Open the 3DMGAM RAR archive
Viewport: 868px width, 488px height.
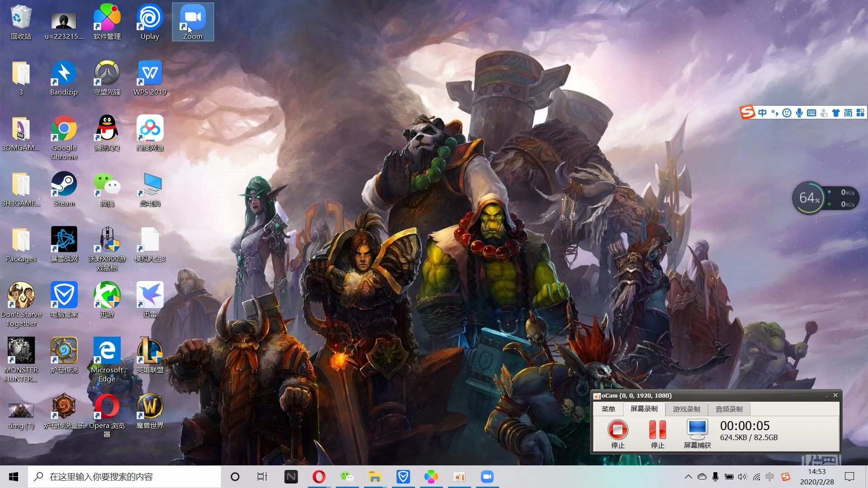pos(21,133)
